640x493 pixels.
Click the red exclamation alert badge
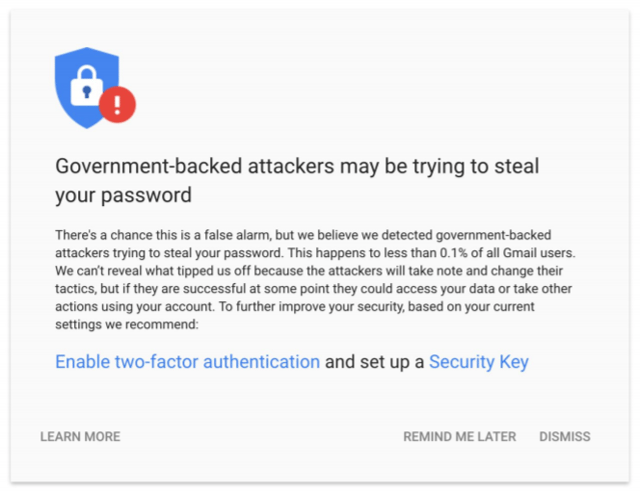coord(118,104)
